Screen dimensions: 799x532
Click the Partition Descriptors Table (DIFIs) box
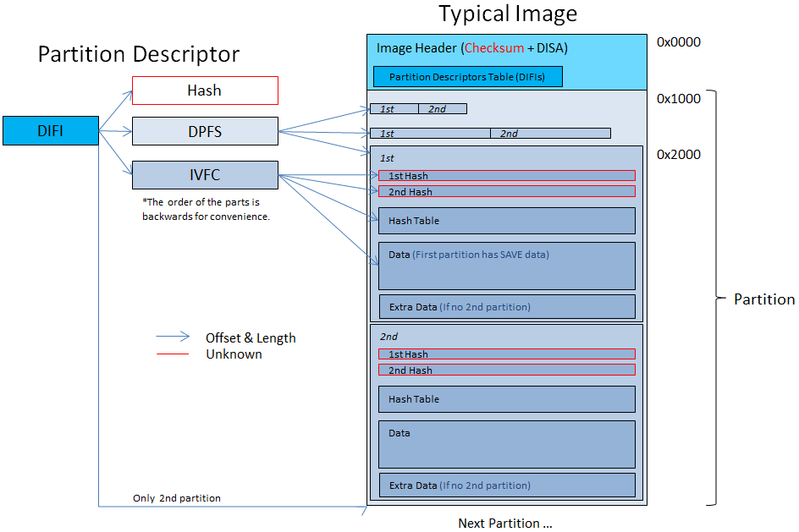[x=467, y=77]
